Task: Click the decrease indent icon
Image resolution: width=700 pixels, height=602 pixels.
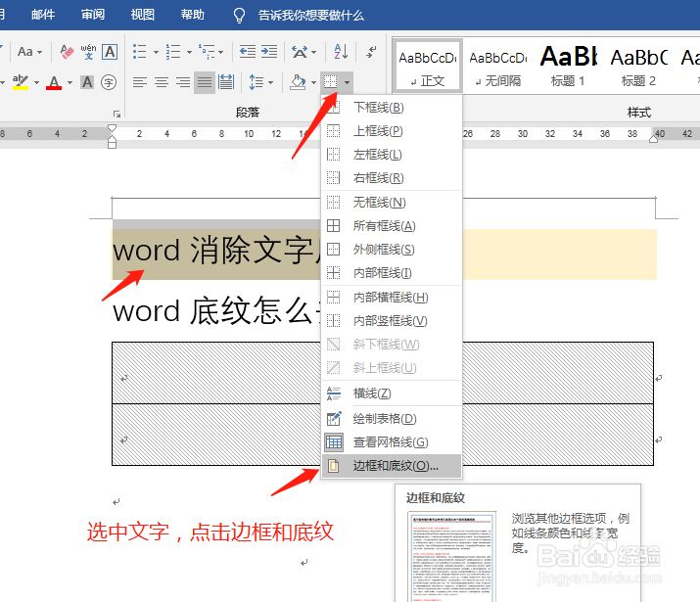Action: click(248, 52)
